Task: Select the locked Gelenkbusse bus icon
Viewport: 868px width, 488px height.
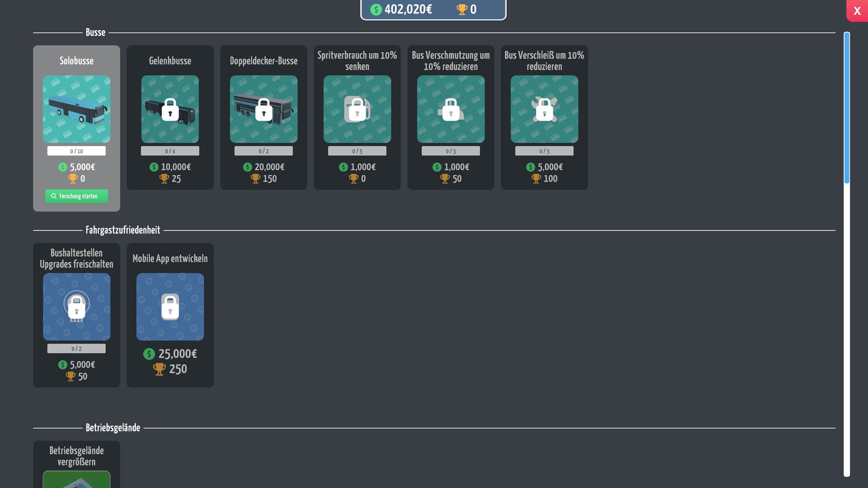Action: click(x=170, y=109)
